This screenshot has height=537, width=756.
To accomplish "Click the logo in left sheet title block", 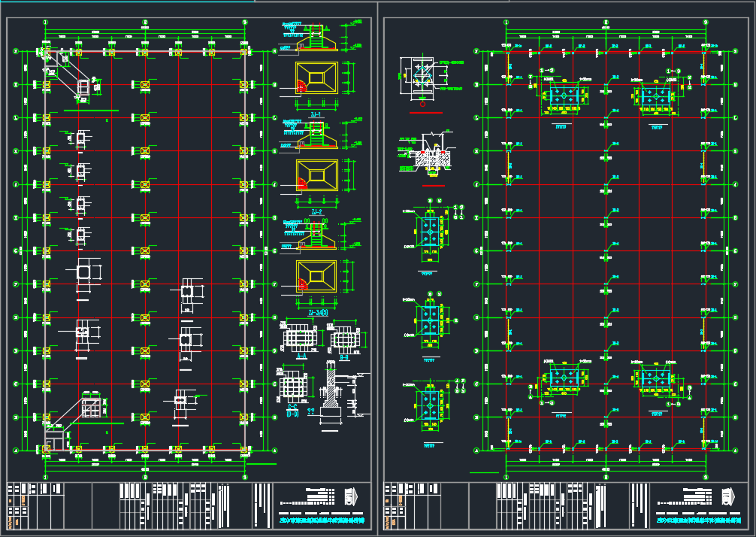I will pyautogui.click(x=352, y=496).
